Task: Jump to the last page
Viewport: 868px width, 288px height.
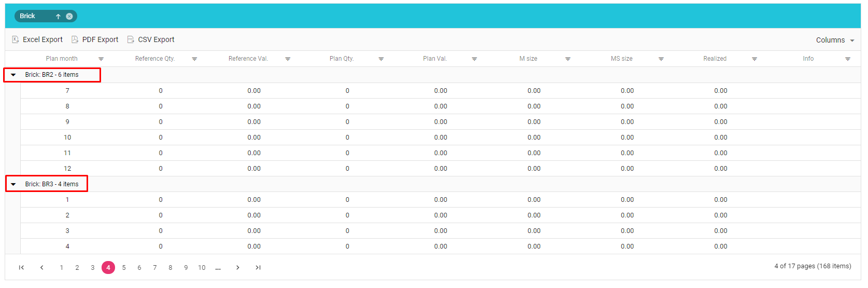Action: coord(258,268)
